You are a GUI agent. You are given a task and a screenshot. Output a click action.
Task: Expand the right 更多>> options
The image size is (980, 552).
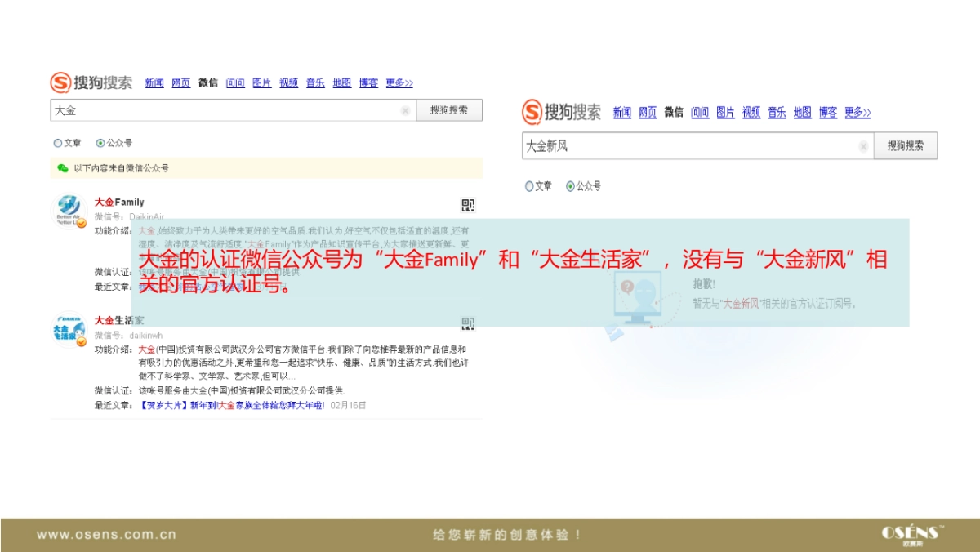pyautogui.click(x=858, y=113)
